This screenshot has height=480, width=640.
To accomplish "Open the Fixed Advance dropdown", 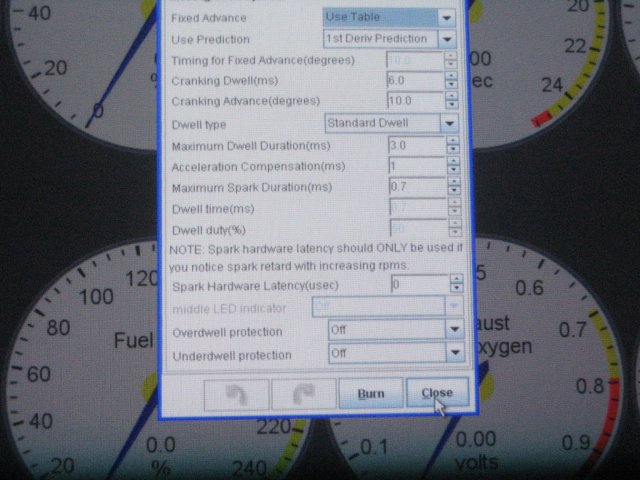I will pos(389,18).
